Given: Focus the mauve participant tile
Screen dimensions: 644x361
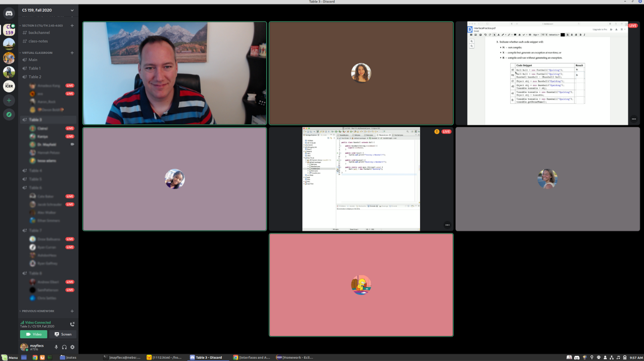Looking at the screenshot, I should (x=175, y=179).
